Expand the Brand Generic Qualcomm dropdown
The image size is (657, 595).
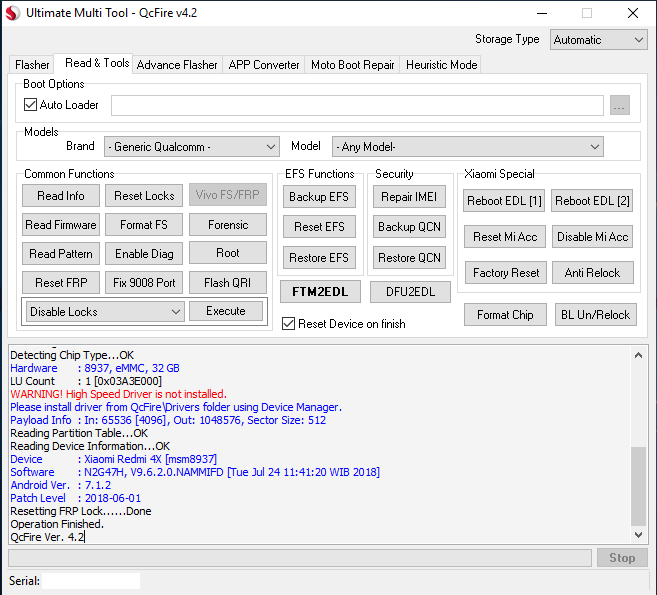click(x=191, y=147)
